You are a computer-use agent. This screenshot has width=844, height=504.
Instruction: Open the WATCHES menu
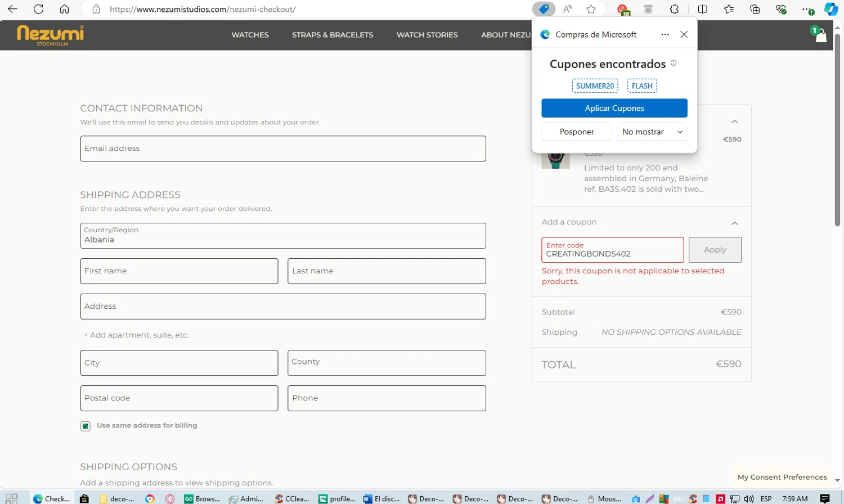point(250,35)
